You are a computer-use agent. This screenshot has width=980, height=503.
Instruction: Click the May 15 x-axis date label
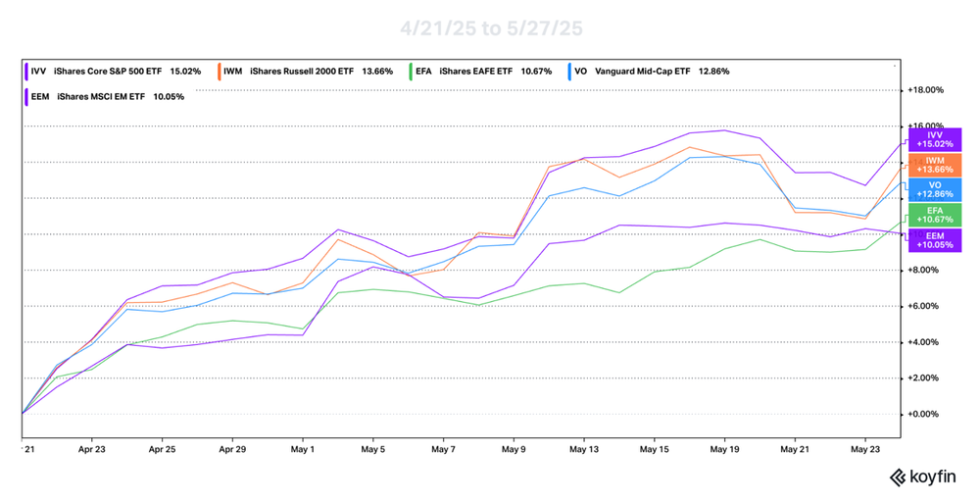(x=655, y=449)
